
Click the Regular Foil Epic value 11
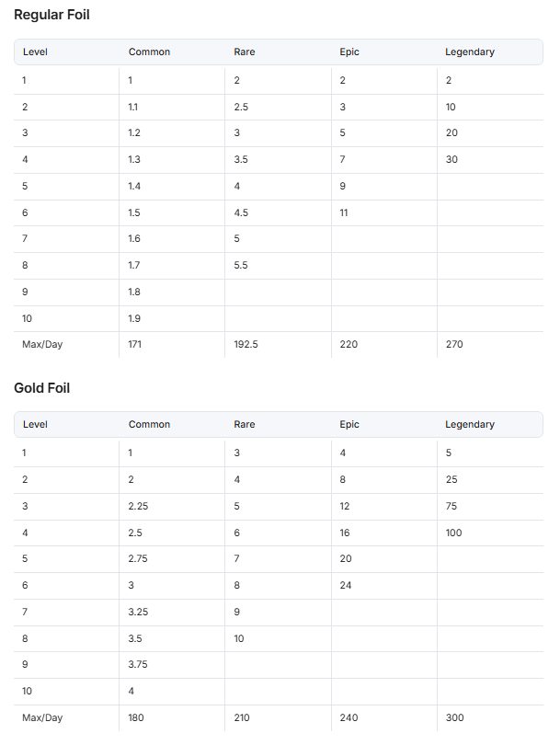coord(344,212)
